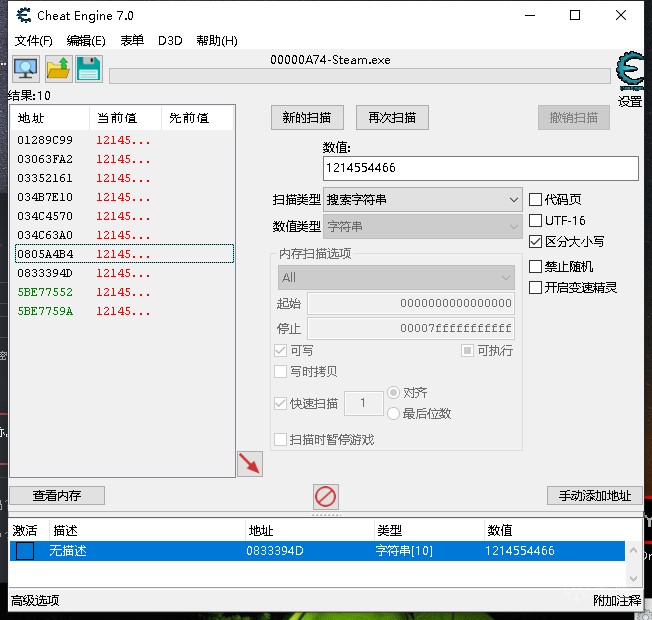652x620 pixels.
Task: Open the 表单 menu
Action: pos(132,40)
